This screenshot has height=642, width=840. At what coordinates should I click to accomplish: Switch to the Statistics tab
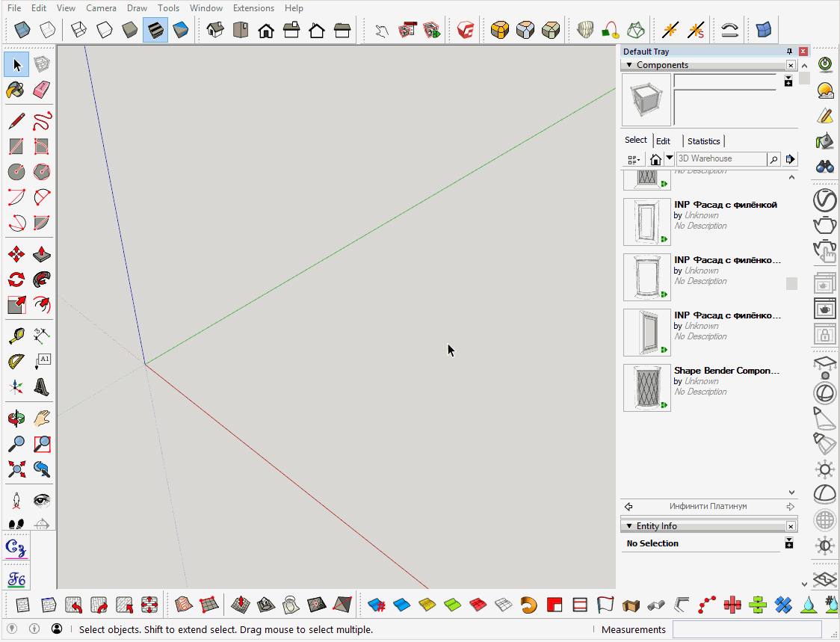(703, 141)
